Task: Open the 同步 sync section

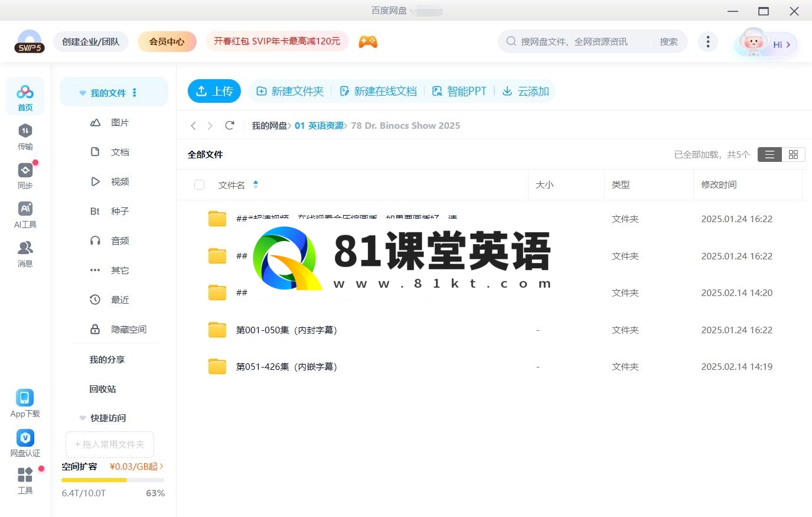Action: tap(25, 175)
